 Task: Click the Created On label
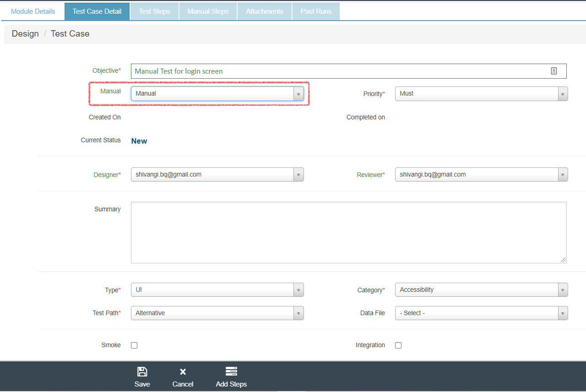(x=105, y=117)
